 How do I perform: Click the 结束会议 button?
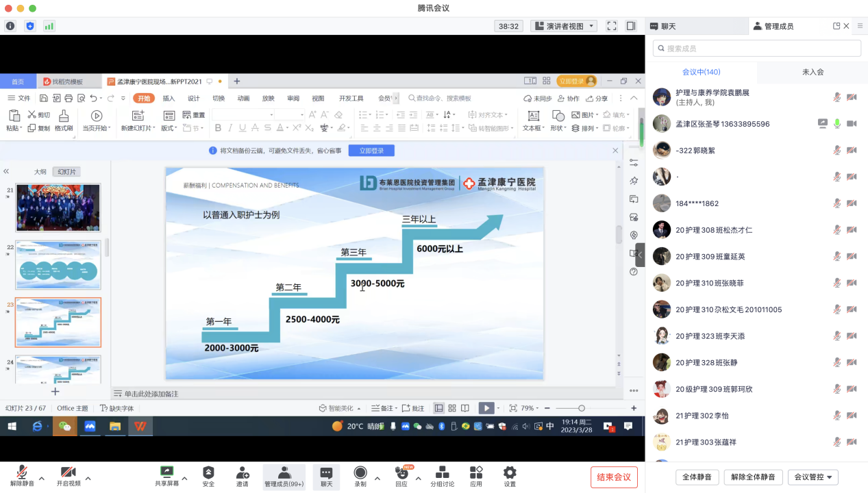coord(614,477)
